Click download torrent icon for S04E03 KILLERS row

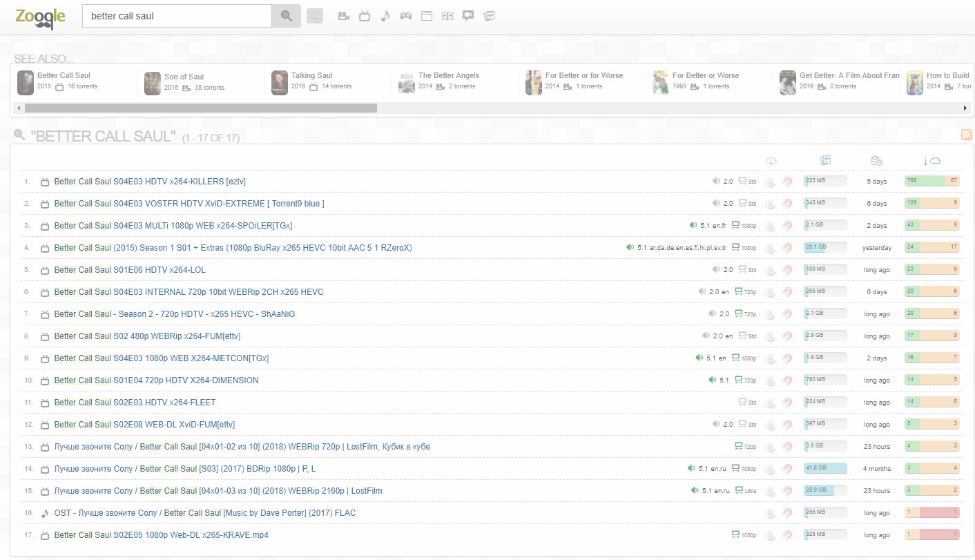(x=771, y=182)
